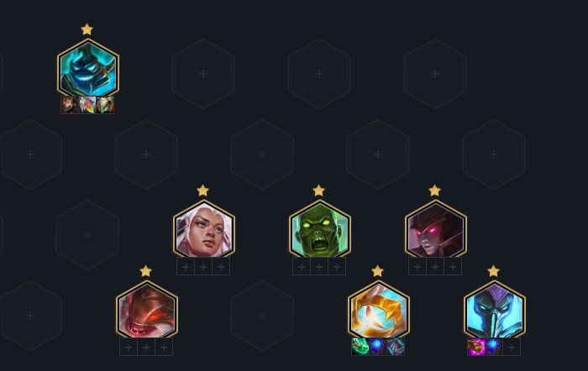The width and height of the screenshot is (588, 371).
Task: Click the golden gauntlet item on purple background
Action: pyautogui.click(x=476, y=347)
